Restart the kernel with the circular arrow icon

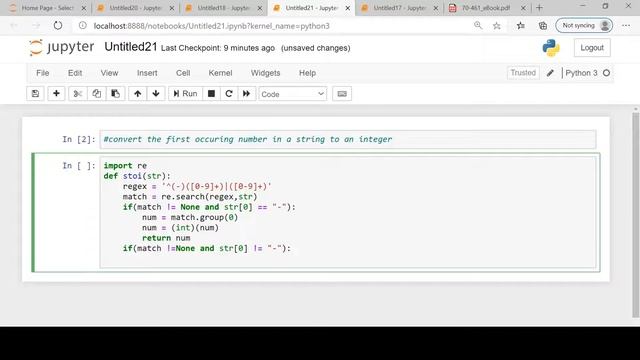click(229, 94)
